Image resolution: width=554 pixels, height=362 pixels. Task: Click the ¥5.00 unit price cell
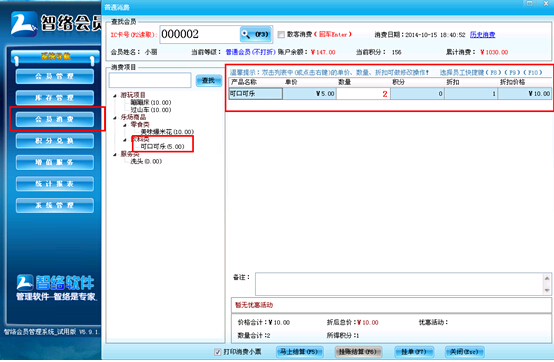[x=309, y=94]
